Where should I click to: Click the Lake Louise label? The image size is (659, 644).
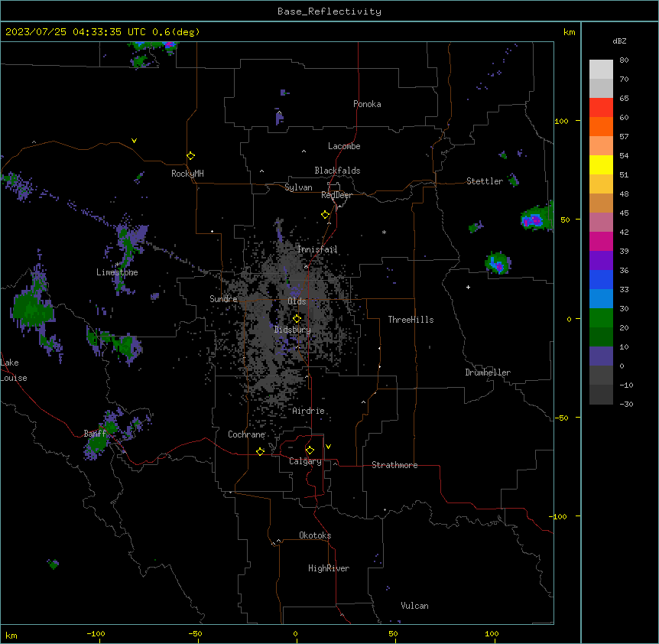[x=14, y=370]
